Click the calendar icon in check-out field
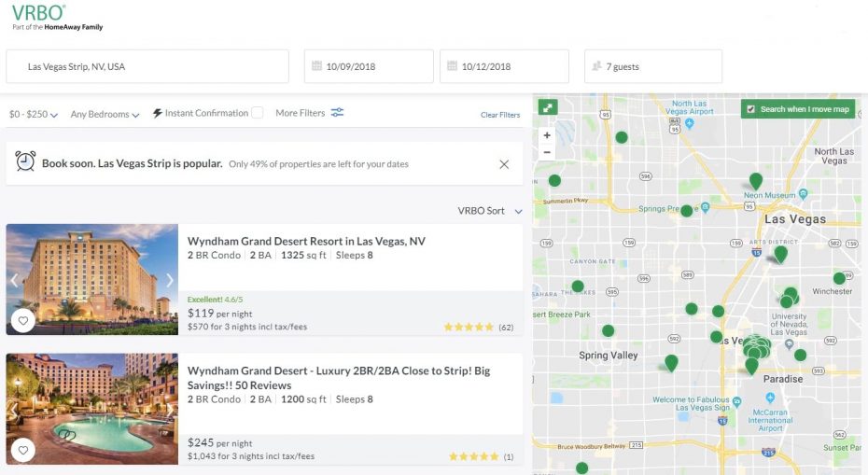 point(453,66)
